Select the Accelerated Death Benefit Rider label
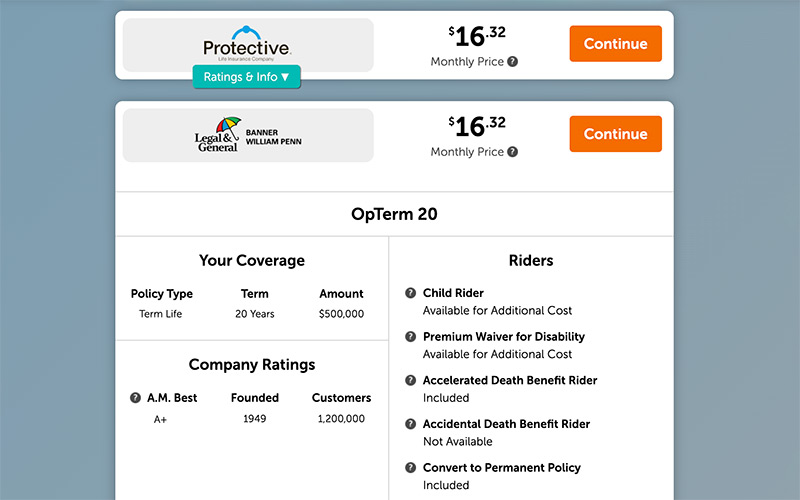The height and width of the screenshot is (500, 800). (x=510, y=380)
